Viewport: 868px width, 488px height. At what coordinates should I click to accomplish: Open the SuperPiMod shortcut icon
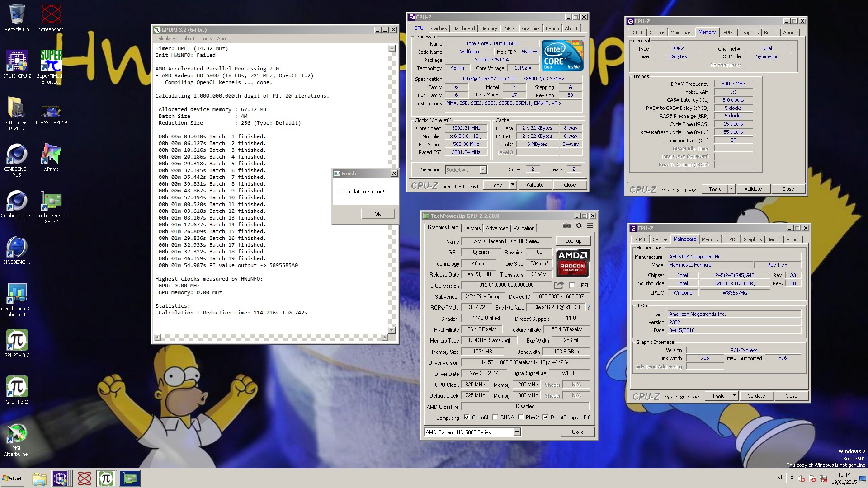pyautogui.click(x=51, y=67)
